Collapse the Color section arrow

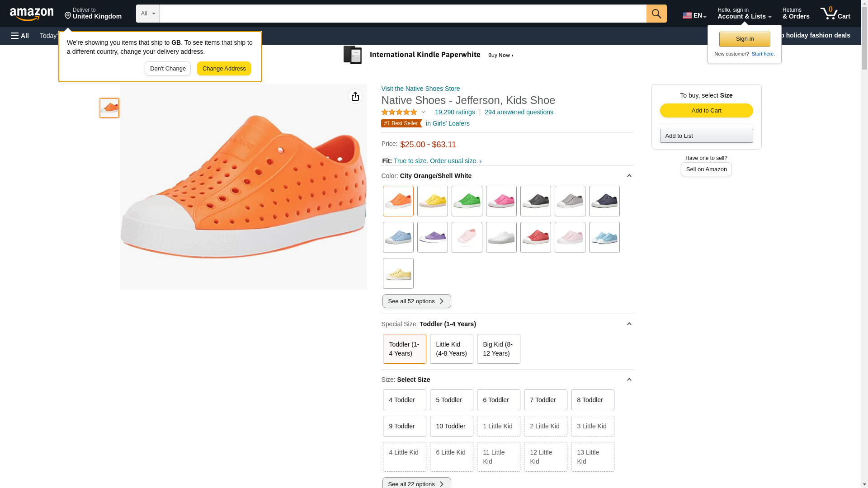pos(629,176)
